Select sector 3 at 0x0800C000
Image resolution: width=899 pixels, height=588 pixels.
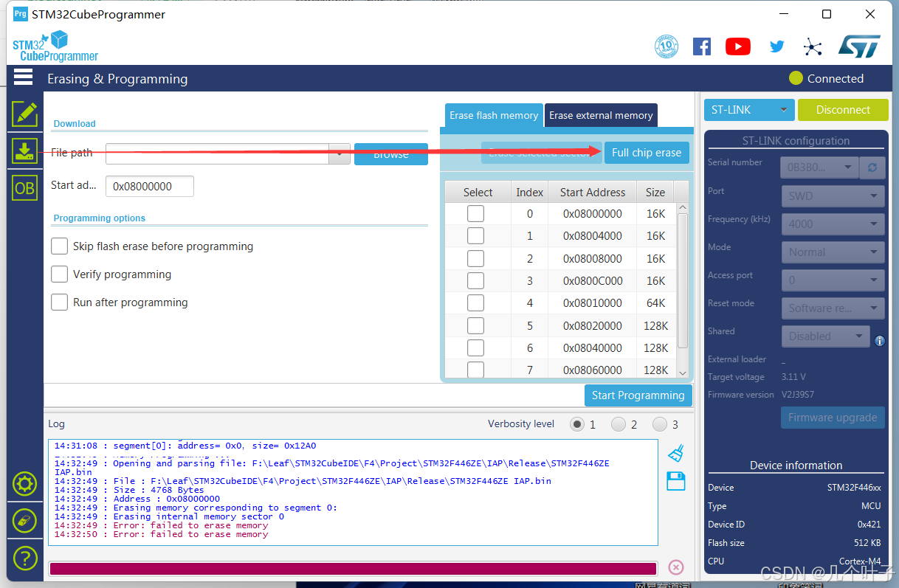[476, 281]
